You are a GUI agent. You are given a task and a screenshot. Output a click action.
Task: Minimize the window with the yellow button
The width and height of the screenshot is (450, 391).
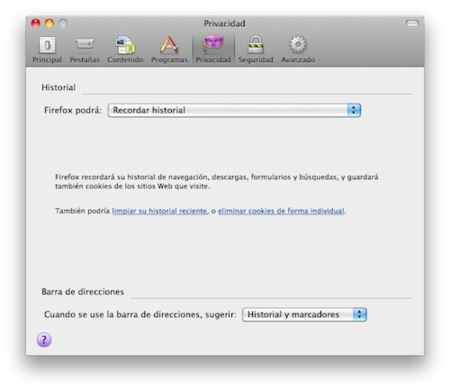click(x=49, y=23)
